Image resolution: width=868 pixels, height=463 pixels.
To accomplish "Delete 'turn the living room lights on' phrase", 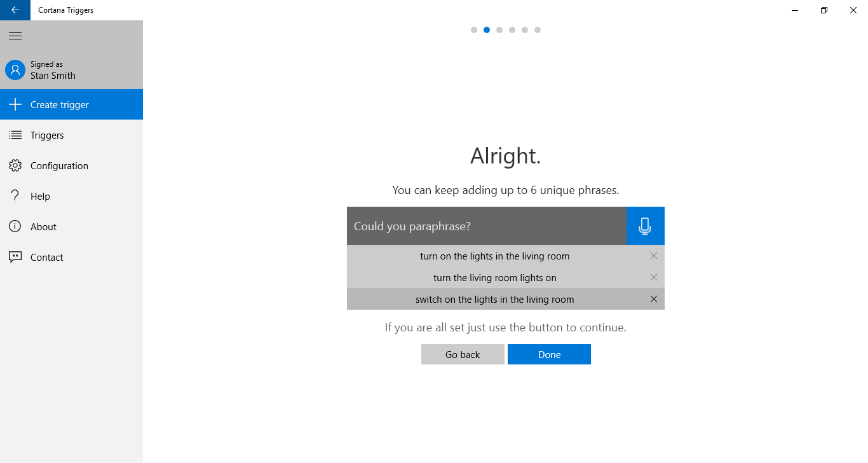I will [x=654, y=278].
